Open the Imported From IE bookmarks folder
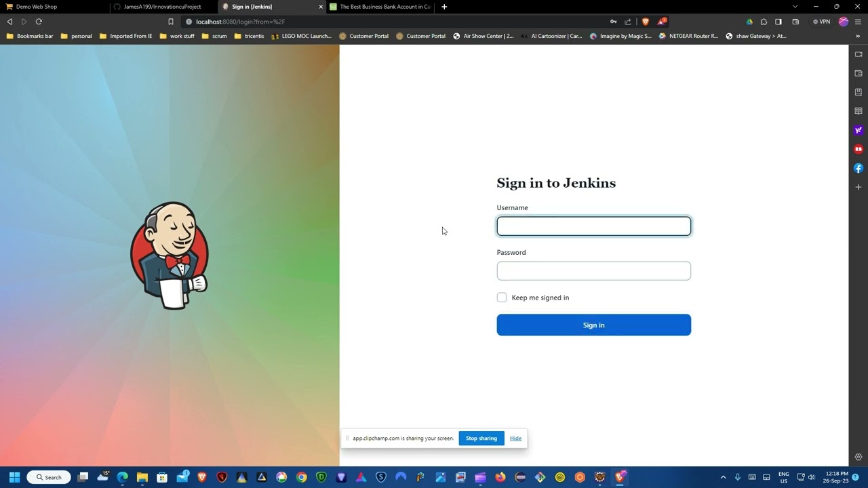The image size is (868, 488). [125, 36]
